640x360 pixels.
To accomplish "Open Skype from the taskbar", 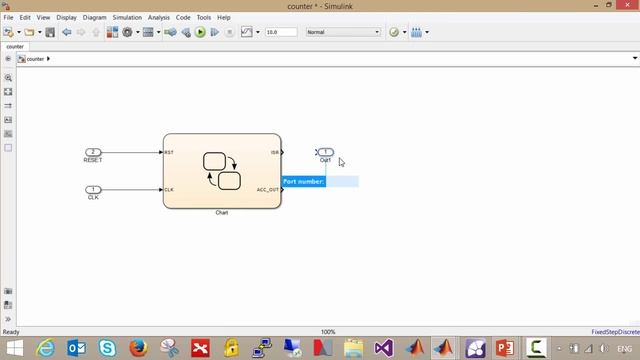I will (x=107, y=348).
